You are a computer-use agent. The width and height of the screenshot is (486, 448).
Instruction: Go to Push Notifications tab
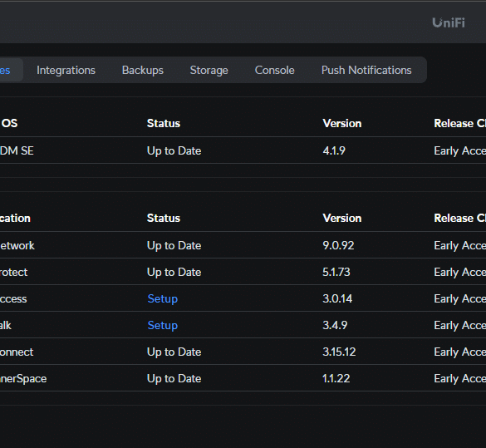coord(366,70)
